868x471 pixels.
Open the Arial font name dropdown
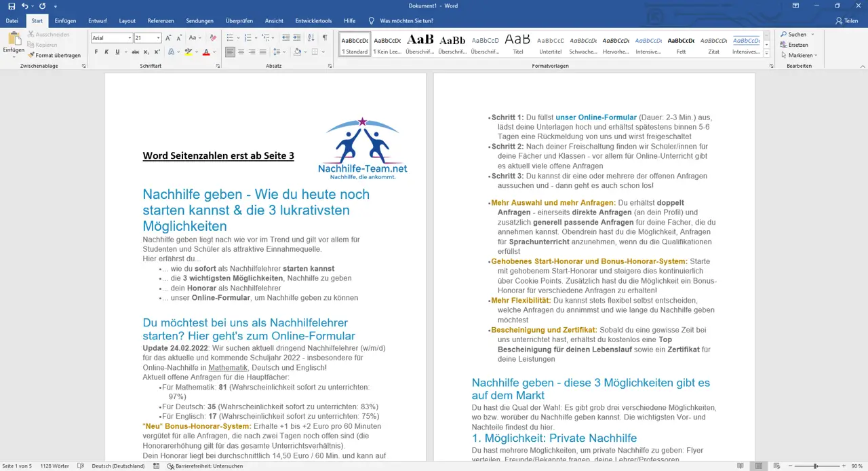(x=130, y=38)
